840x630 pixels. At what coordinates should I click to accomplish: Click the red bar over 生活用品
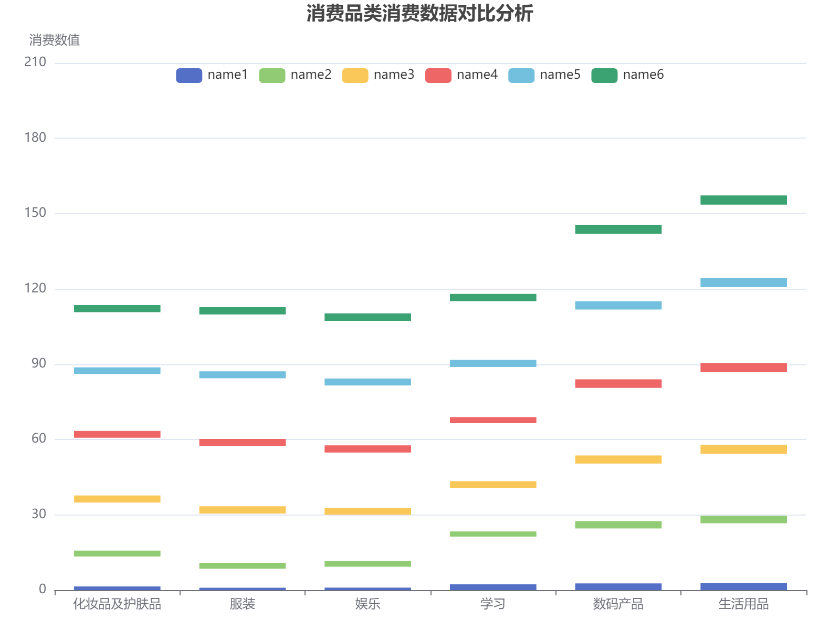(743, 367)
